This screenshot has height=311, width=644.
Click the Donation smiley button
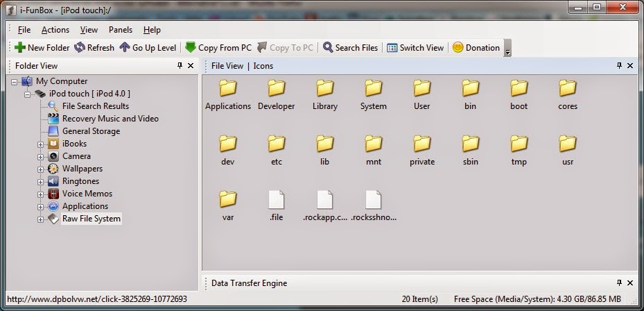coord(476,48)
